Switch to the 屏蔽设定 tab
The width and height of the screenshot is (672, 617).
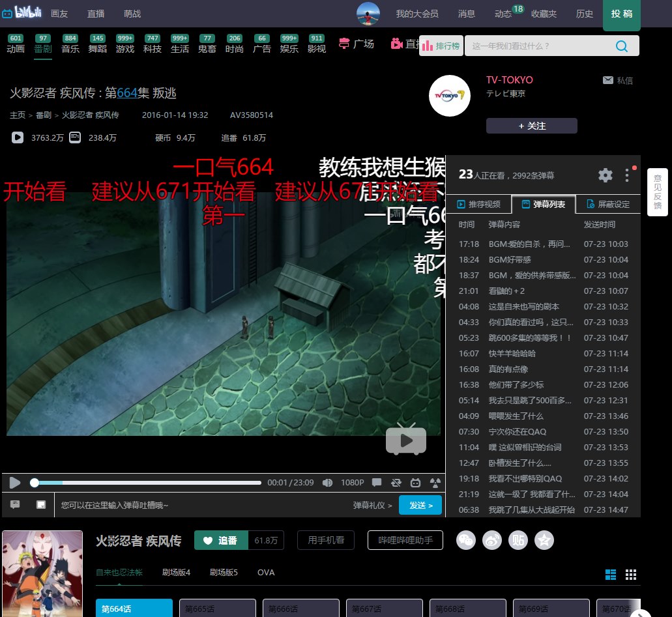tap(607, 204)
